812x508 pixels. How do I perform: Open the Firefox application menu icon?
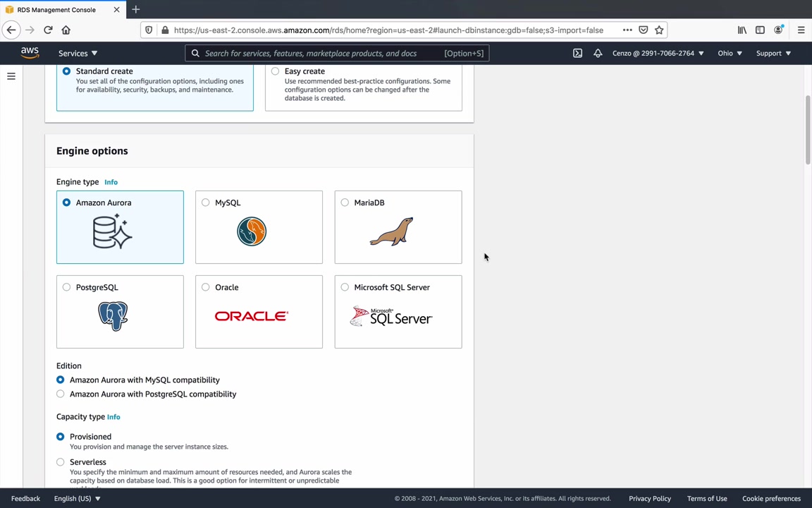[801, 30]
